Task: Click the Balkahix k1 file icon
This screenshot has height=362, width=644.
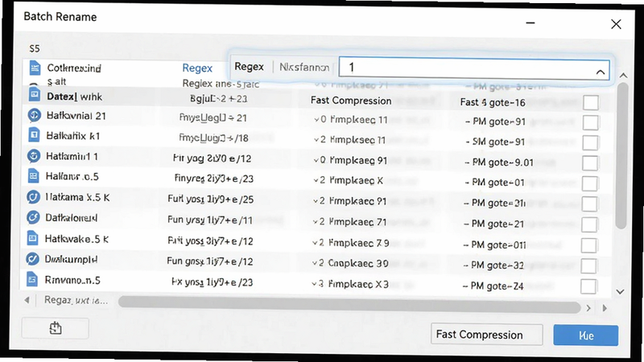Action: [34, 134]
